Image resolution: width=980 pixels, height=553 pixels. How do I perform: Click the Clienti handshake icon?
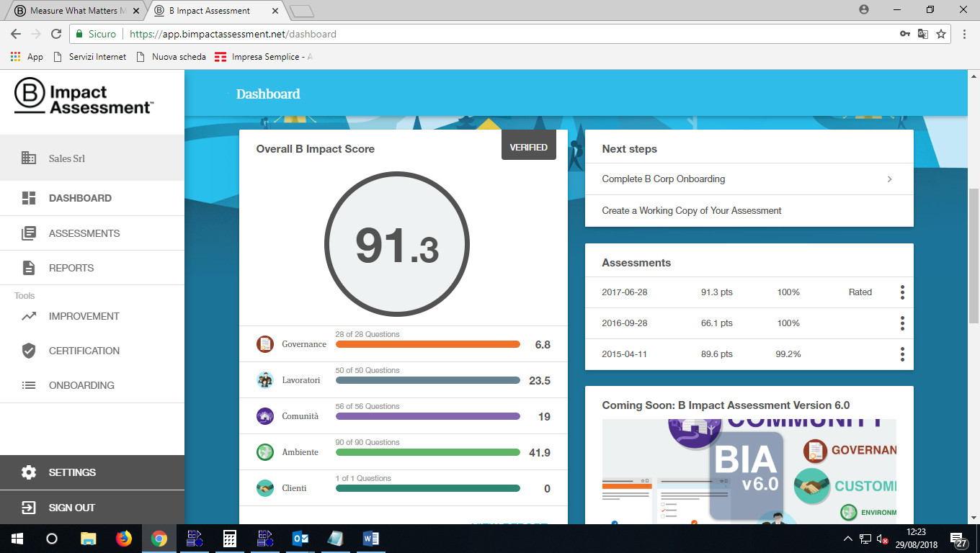(265, 488)
